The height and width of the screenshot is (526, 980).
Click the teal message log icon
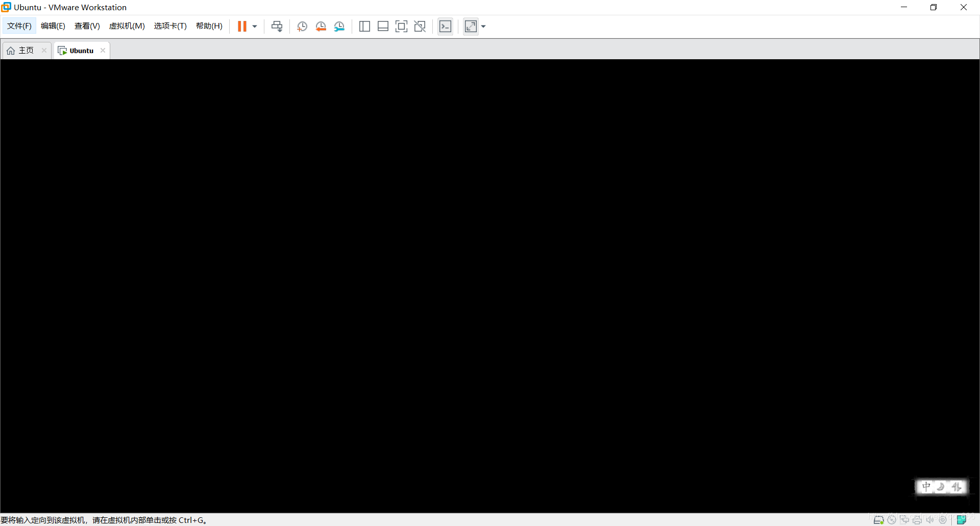[962, 520]
